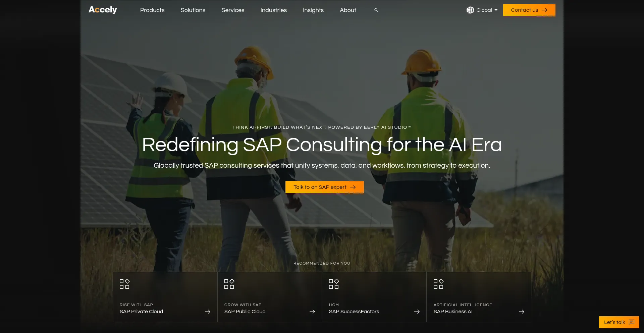644x333 pixels.
Task: Click the RISE WITH SAP label
Action: 136,305
